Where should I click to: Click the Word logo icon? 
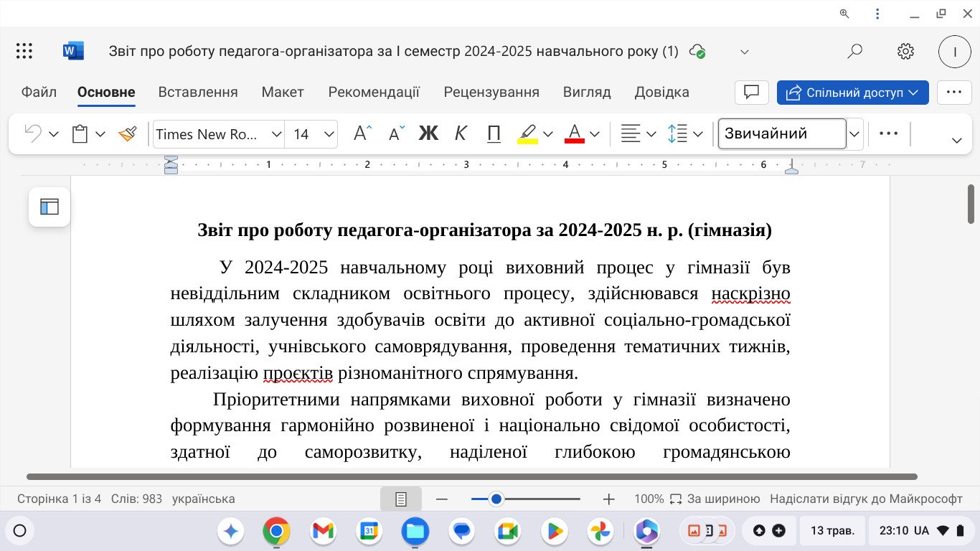(x=73, y=51)
